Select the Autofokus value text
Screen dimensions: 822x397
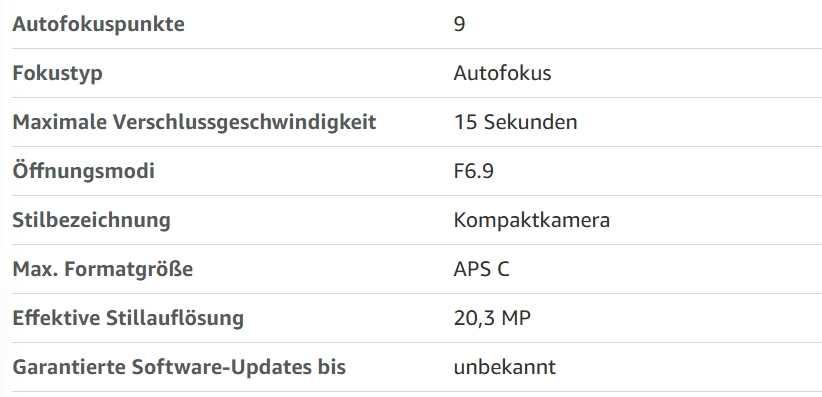(502, 73)
